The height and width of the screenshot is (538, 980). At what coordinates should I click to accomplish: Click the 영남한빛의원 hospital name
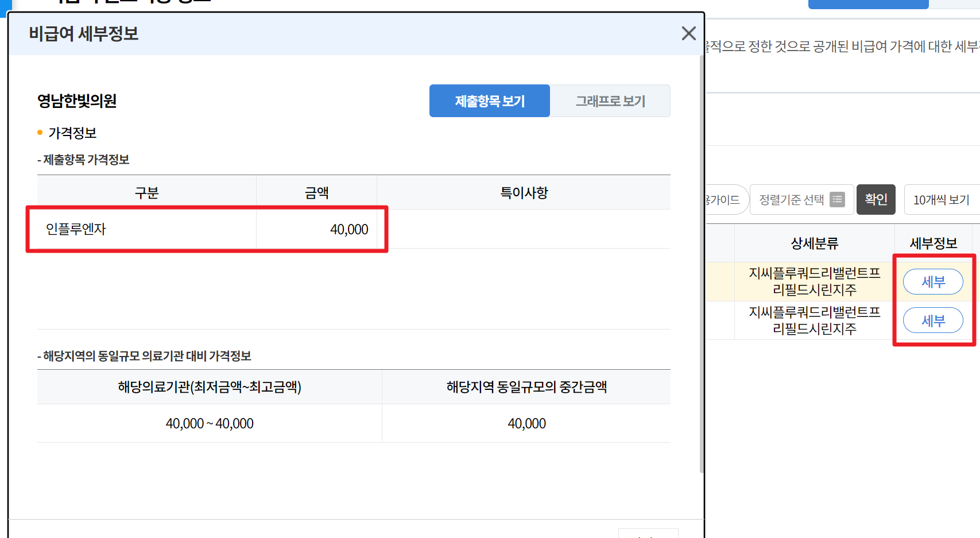click(77, 101)
